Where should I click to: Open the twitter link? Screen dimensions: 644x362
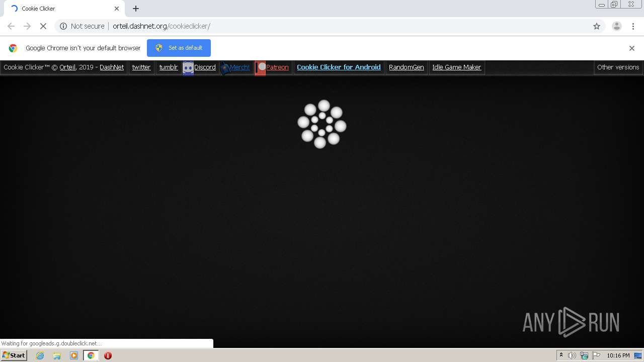141,67
